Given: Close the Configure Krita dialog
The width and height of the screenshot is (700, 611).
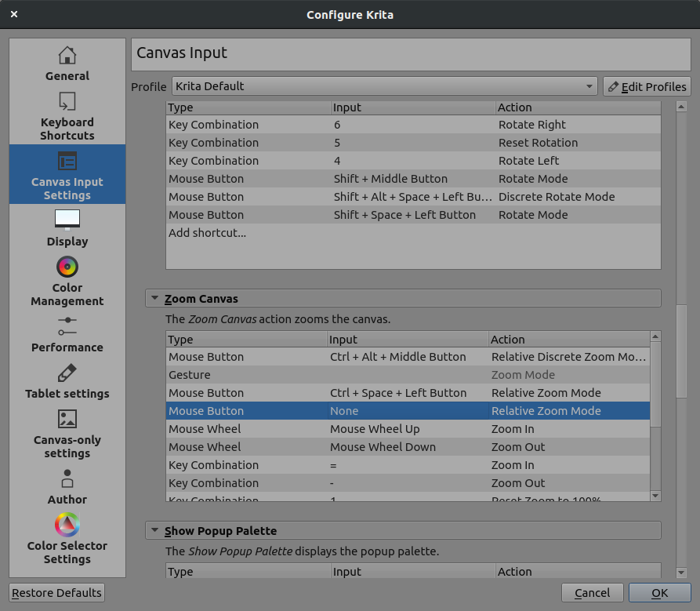Looking at the screenshot, I should 14,14.
